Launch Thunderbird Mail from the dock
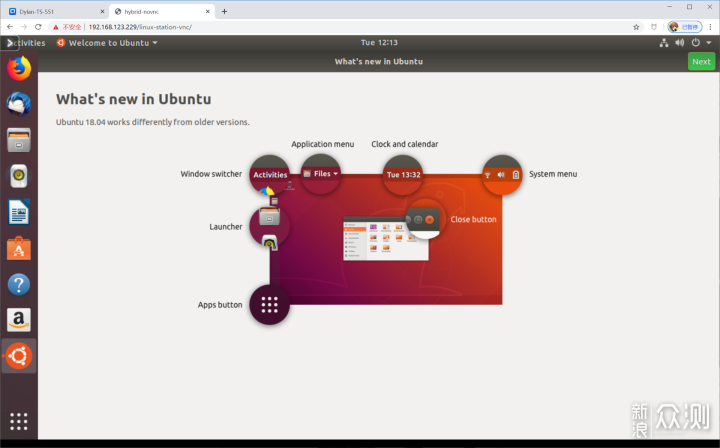Viewport: 720px width, 448px height. coord(19,104)
